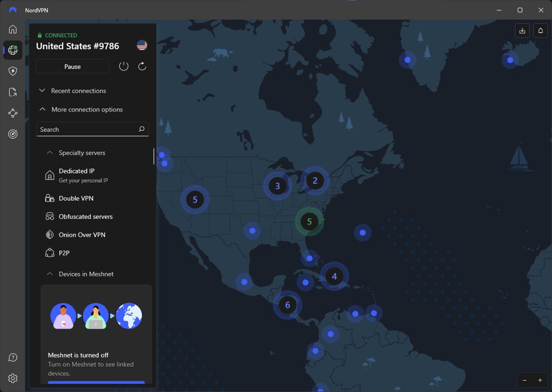Click the Bermuda server dot in Atlantic
552x392 pixels.
pos(363,233)
